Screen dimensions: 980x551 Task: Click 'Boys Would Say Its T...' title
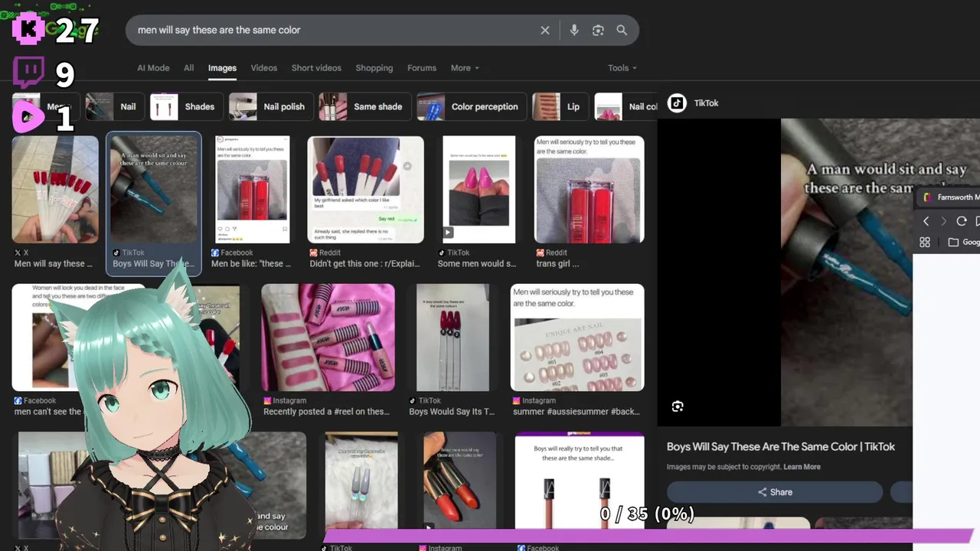(452, 412)
